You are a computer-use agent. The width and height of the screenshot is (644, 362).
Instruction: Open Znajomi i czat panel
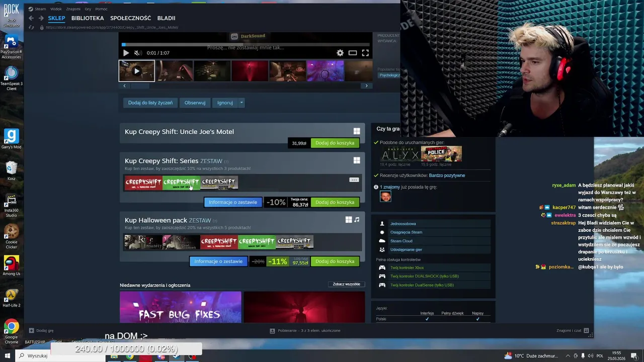click(573, 330)
